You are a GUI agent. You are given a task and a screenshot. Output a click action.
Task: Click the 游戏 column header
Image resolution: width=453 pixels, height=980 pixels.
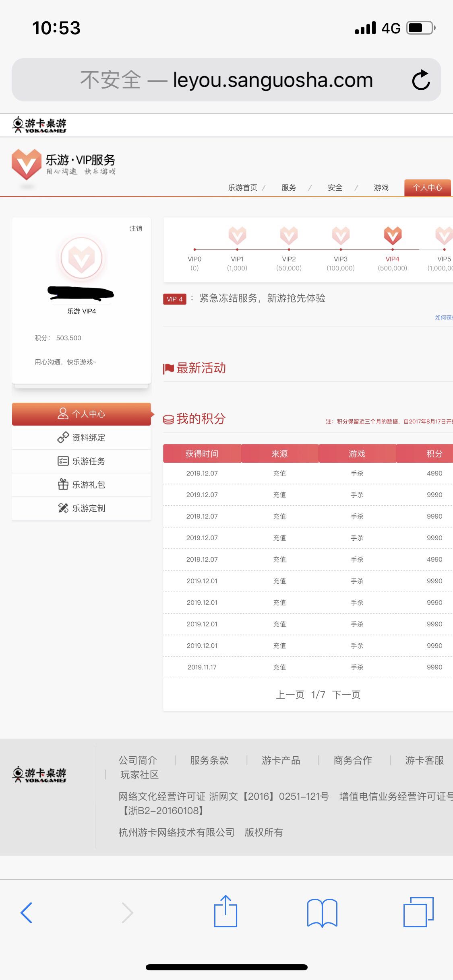click(x=357, y=454)
